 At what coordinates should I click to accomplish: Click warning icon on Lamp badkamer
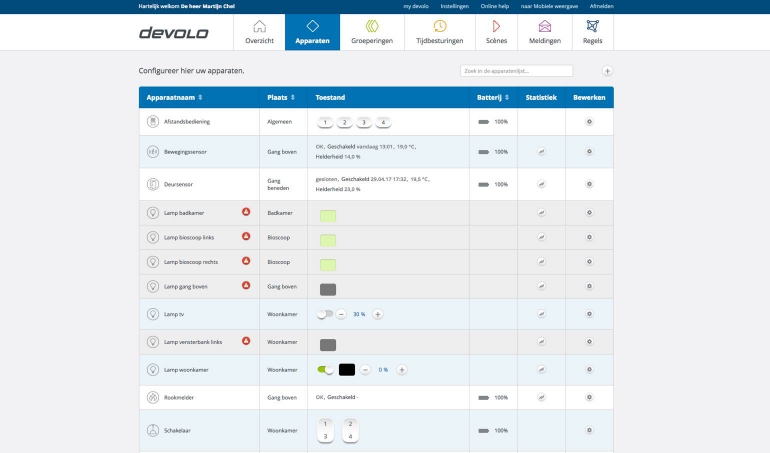(245, 212)
